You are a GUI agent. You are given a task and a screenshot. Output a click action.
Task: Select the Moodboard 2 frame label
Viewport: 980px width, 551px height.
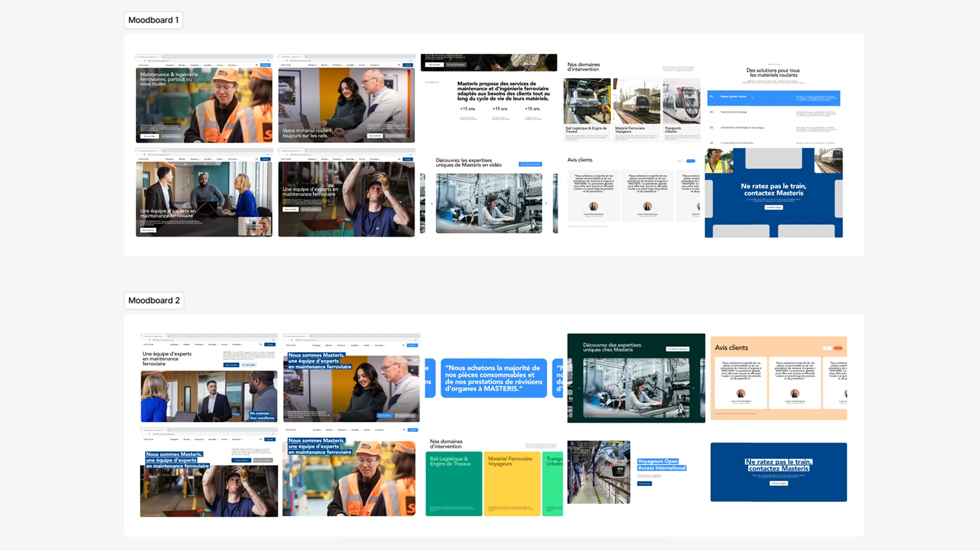coord(154,300)
